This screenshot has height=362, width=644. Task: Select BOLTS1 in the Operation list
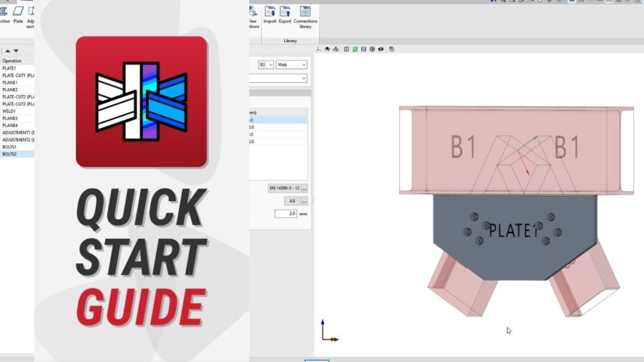10,147
